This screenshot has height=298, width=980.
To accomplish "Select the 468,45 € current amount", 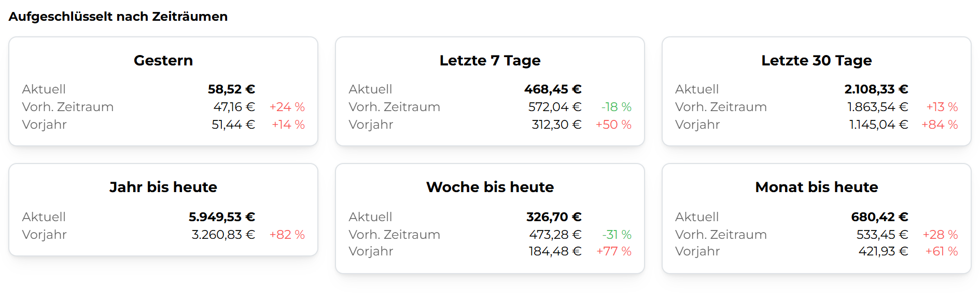I will point(552,89).
